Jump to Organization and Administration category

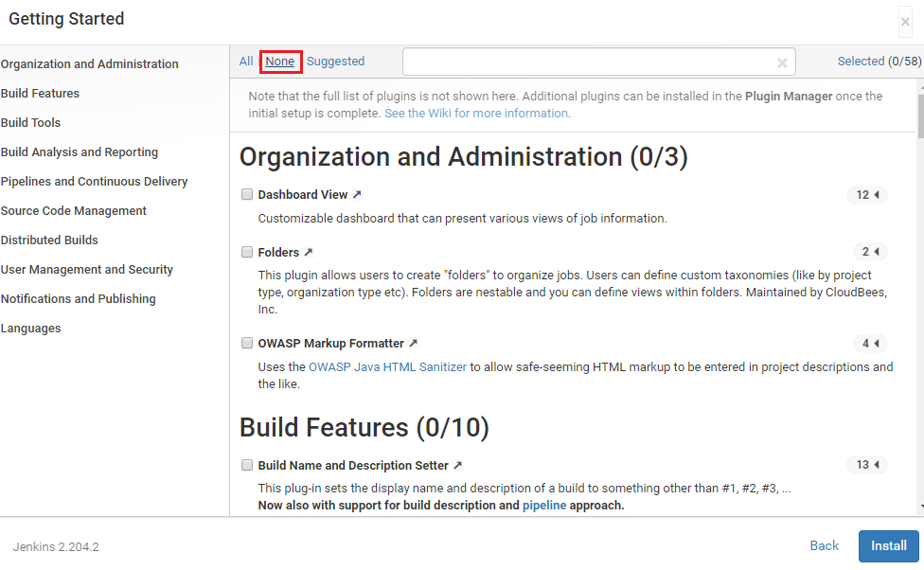pyautogui.click(x=90, y=63)
